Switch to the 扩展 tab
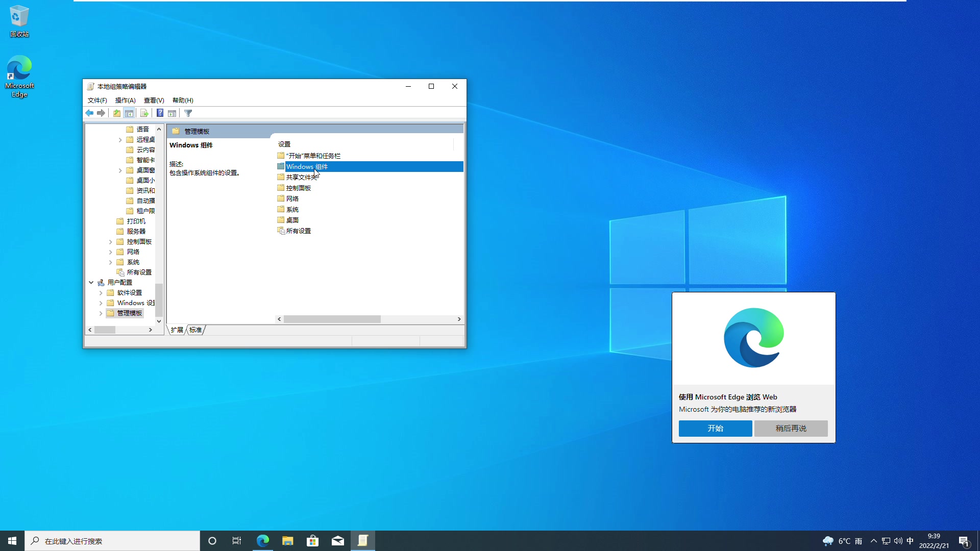Image resolution: width=980 pixels, height=551 pixels. tap(177, 330)
